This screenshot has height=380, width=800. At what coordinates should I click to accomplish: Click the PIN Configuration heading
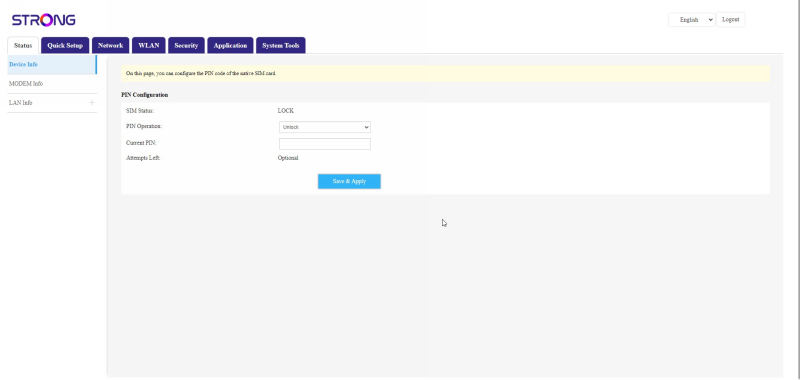click(144, 95)
